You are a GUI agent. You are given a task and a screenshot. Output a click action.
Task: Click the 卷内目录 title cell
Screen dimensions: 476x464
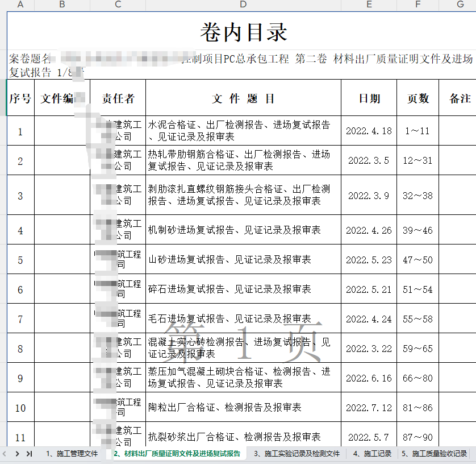pyautogui.click(x=243, y=32)
